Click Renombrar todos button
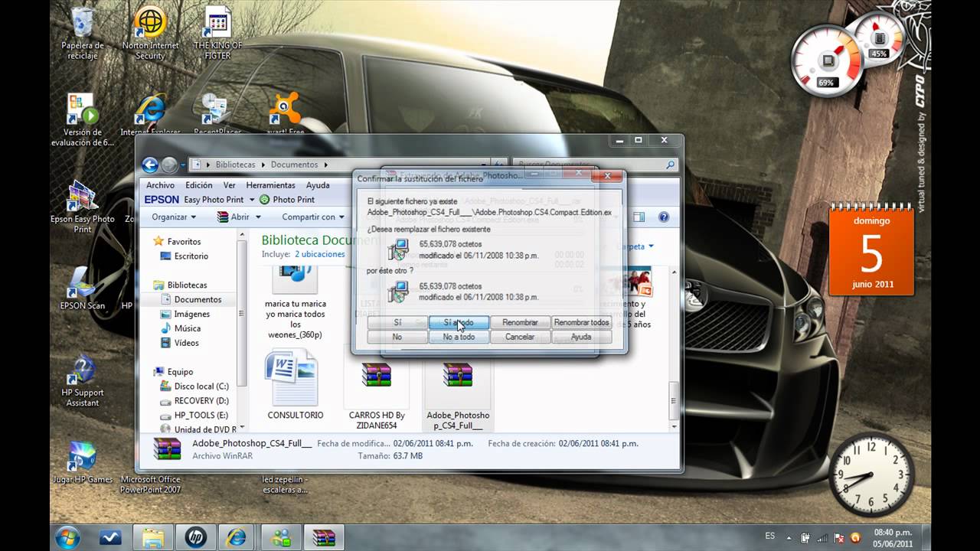This screenshot has height=551, width=980. coord(581,322)
